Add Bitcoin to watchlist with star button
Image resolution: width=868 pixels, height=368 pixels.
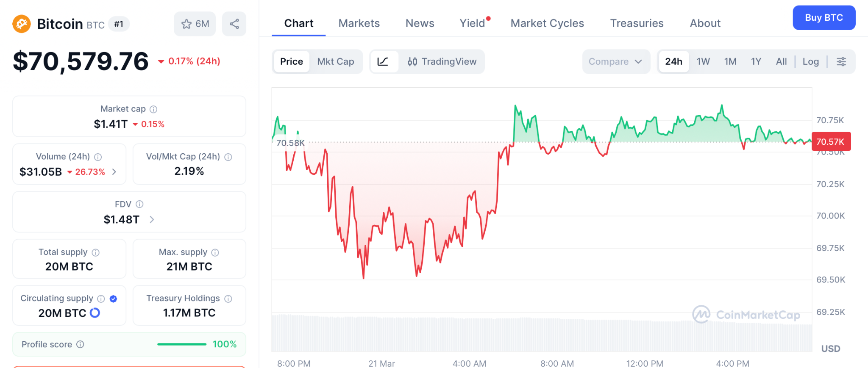(x=195, y=24)
